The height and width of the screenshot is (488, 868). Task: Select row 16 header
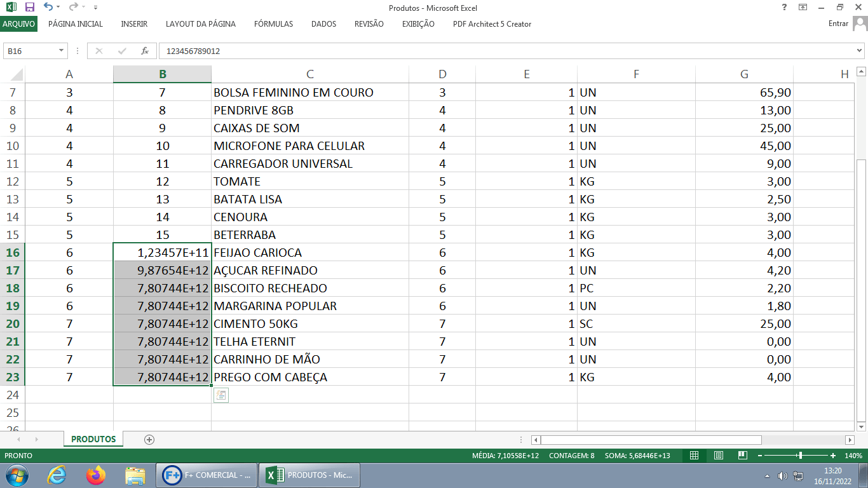(12, 252)
